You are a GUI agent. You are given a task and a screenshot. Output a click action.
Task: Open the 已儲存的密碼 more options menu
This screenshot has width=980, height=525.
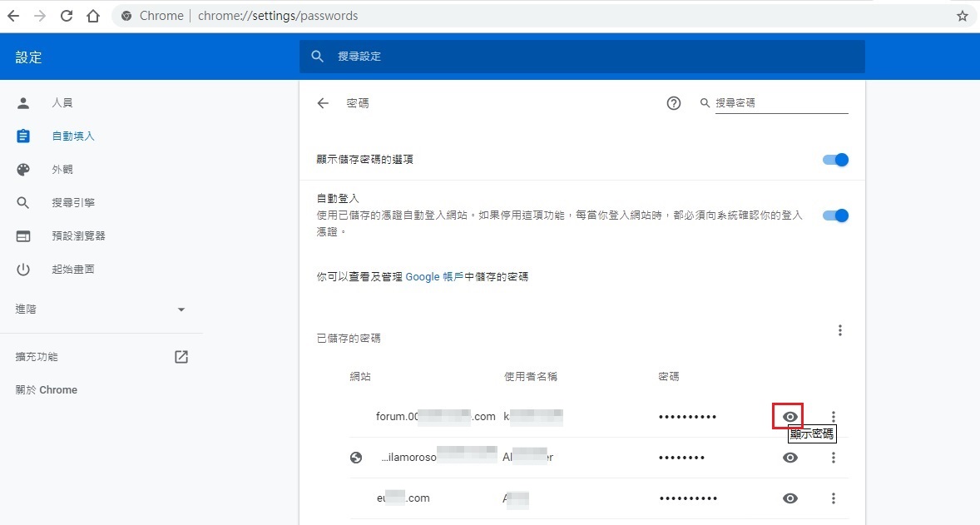pyautogui.click(x=840, y=330)
